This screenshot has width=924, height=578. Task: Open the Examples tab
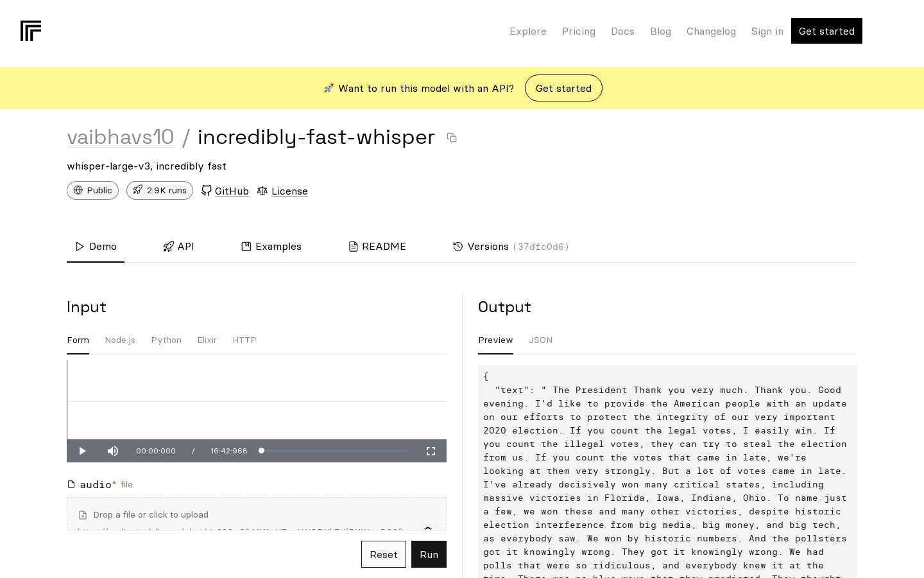pyautogui.click(x=271, y=247)
